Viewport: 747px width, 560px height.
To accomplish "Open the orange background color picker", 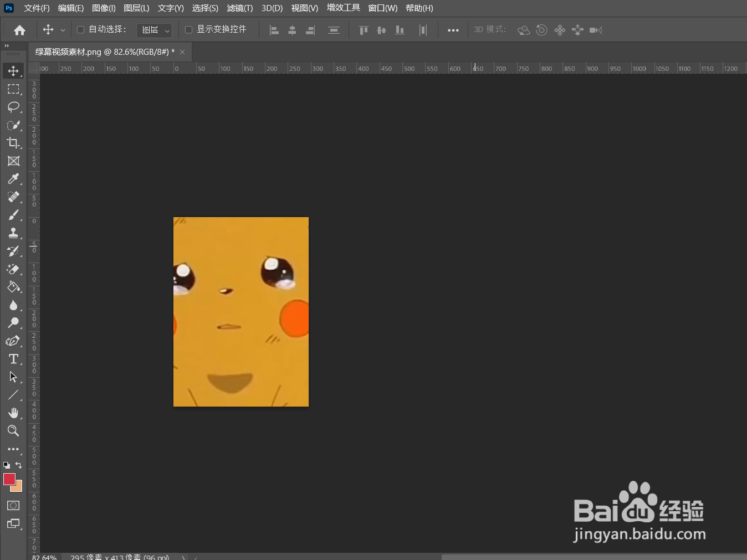I will (x=19, y=488).
